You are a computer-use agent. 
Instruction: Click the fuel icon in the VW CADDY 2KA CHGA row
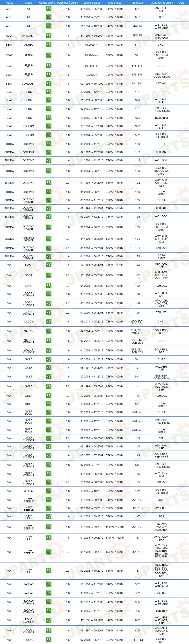coord(48,322)
